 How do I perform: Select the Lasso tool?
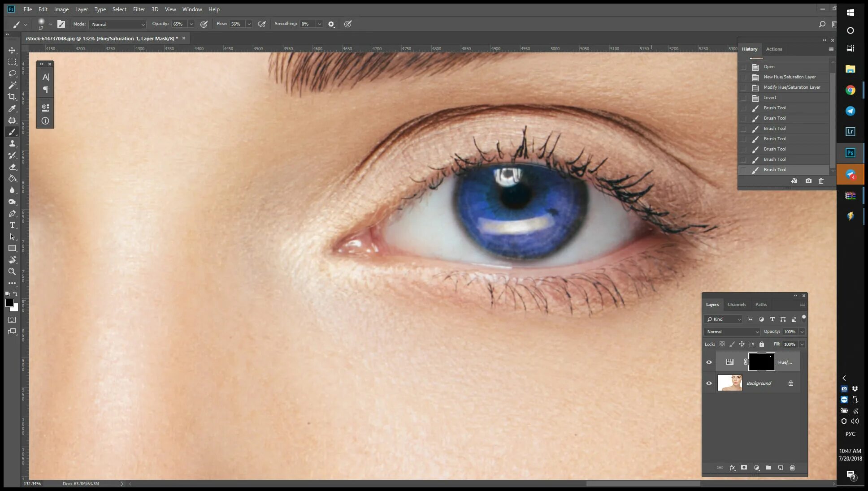pyautogui.click(x=12, y=73)
